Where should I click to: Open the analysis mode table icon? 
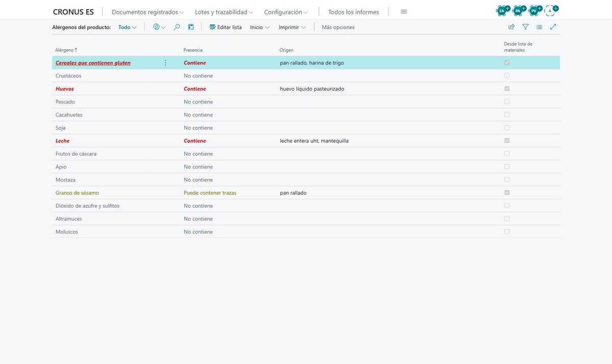(x=191, y=27)
